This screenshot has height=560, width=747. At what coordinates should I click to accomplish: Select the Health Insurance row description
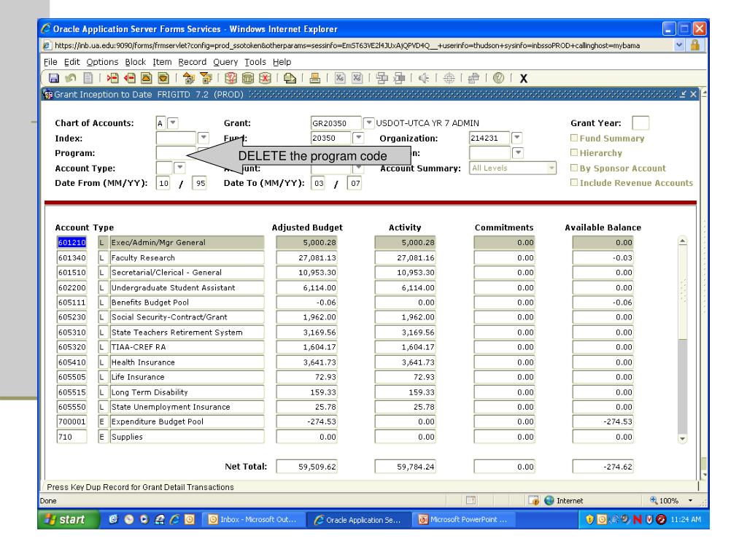[x=187, y=362]
